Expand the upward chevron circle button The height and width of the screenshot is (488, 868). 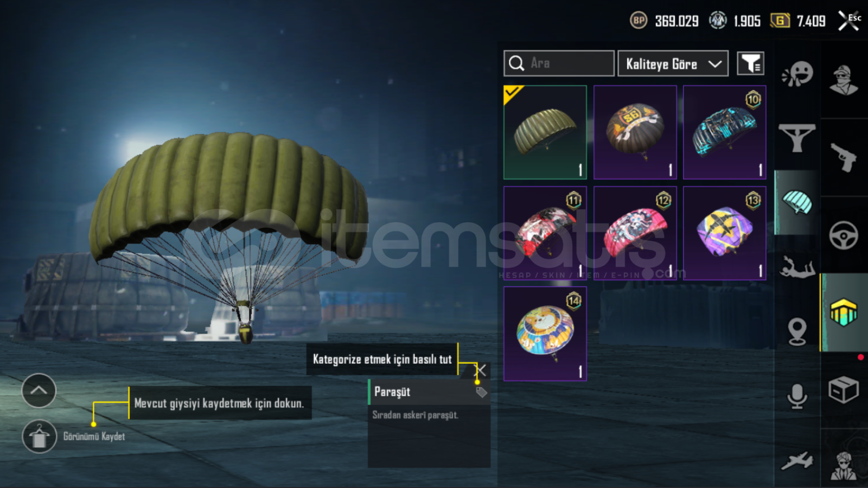(x=39, y=390)
